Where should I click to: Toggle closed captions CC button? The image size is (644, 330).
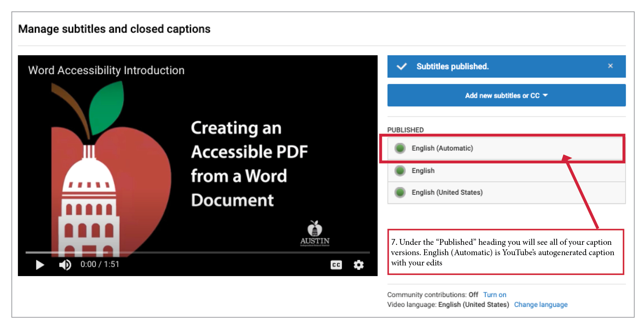336,265
